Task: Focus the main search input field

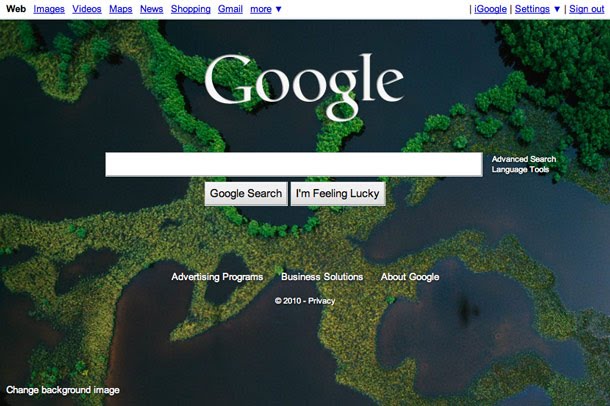Action: pos(294,164)
